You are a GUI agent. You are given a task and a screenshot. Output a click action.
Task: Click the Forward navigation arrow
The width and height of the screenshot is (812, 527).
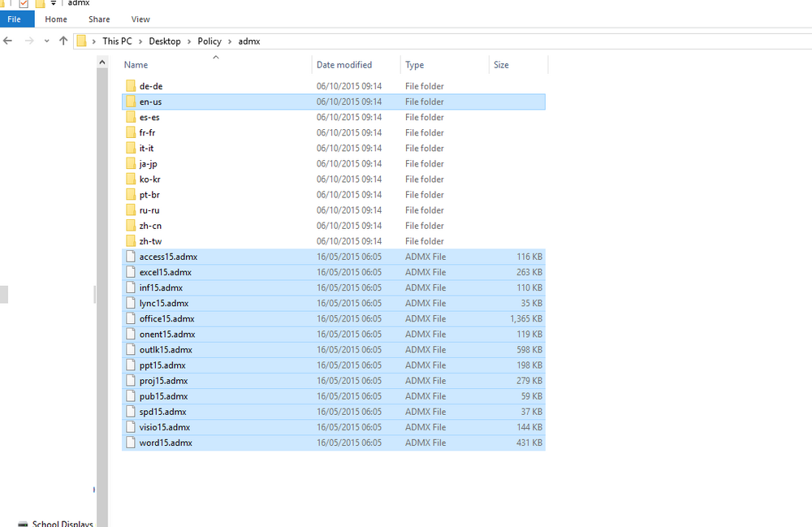point(29,41)
